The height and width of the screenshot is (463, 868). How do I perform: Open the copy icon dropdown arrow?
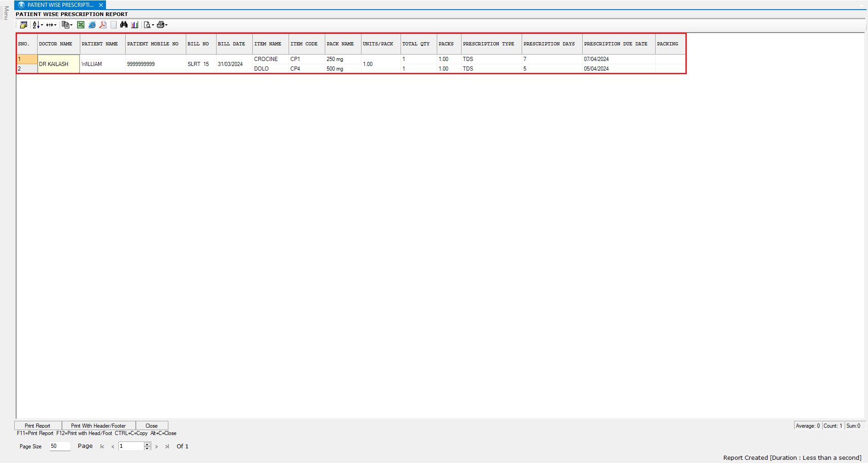71,25
